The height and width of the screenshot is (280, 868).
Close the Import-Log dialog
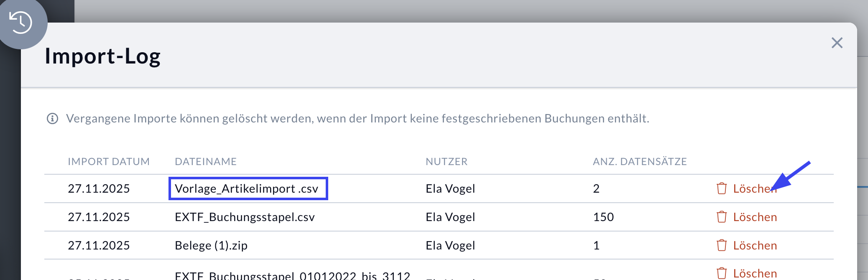pyautogui.click(x=837, y=43)
